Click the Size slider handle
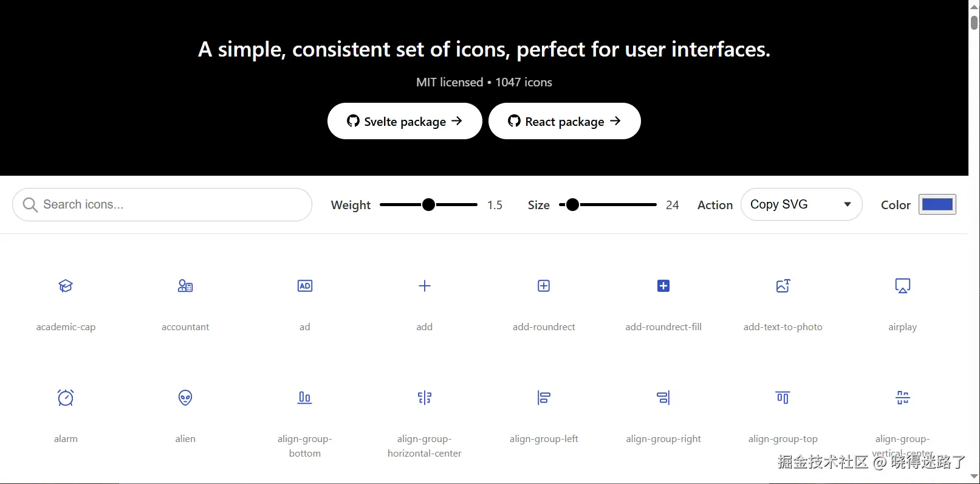Image resolution: width=980 pixels, height=484 pixels. tap(572, 205)
